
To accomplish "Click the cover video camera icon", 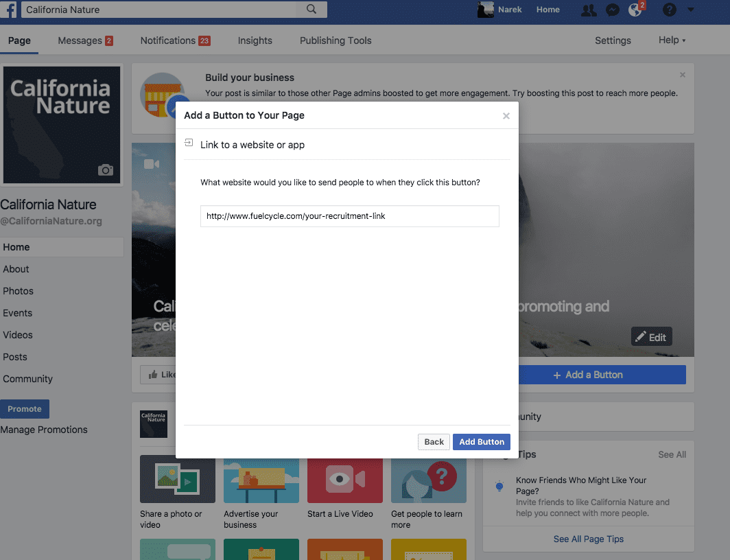I will click(152, 164).
